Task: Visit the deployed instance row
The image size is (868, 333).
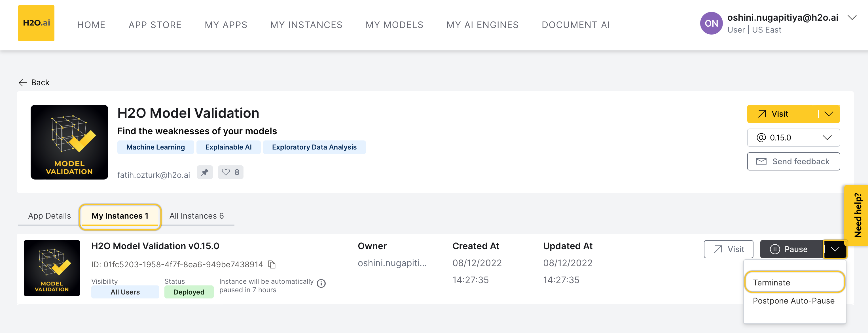Action: coord(728,249)
